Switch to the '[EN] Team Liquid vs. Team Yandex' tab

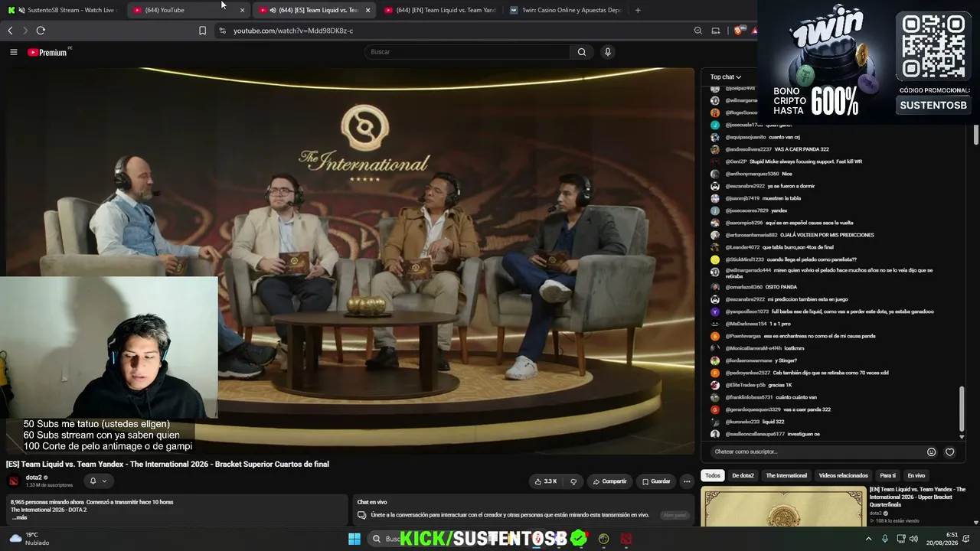[439, 10]
